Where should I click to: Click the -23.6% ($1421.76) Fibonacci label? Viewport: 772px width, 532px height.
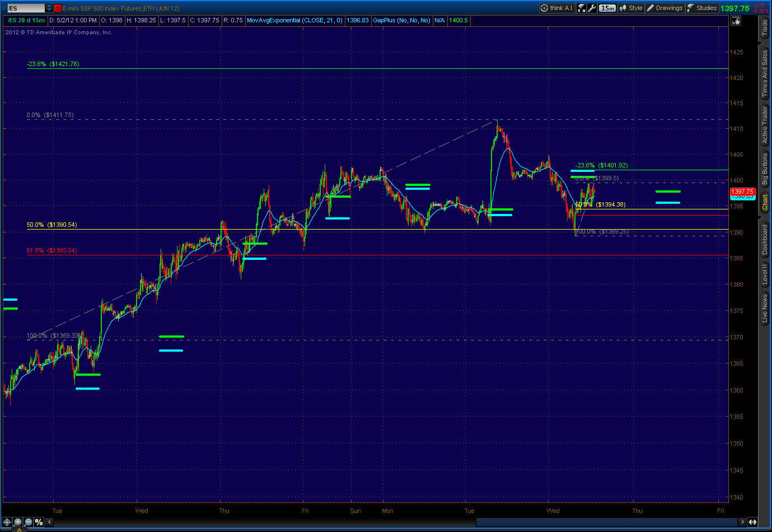pyautogui.click(x=53, y=64)
